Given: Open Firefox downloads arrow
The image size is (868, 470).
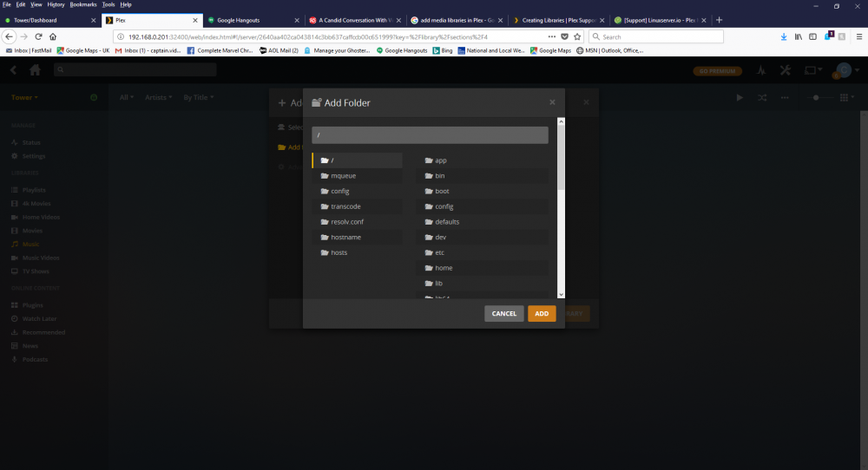Looking at the screenshot, I should (784, 36).
